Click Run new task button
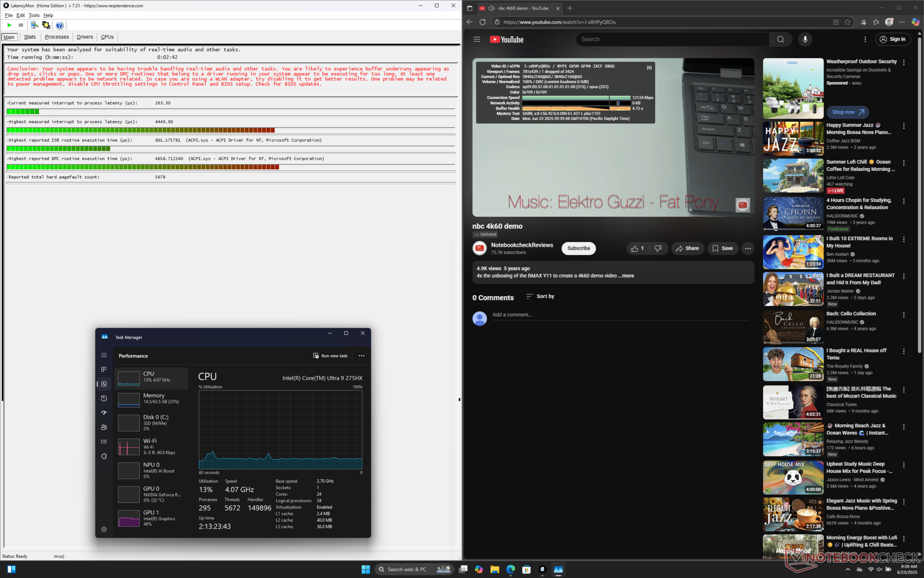 (x=330, y=356)
